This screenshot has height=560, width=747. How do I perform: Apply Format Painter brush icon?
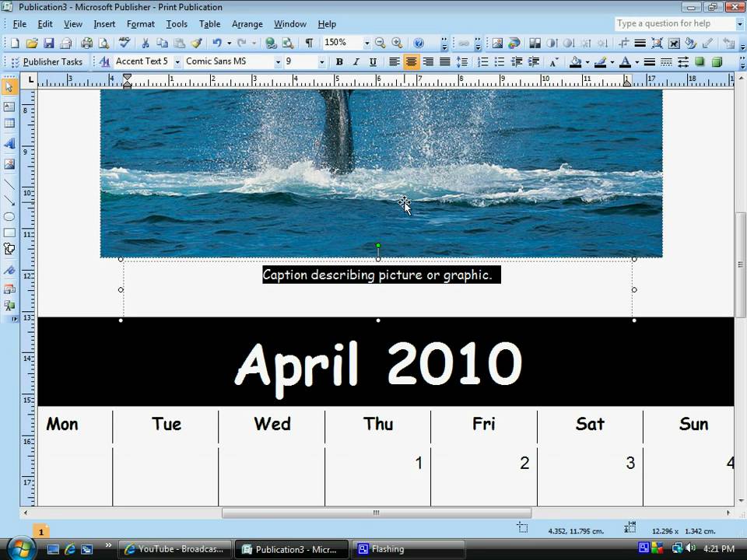[197, 44]
